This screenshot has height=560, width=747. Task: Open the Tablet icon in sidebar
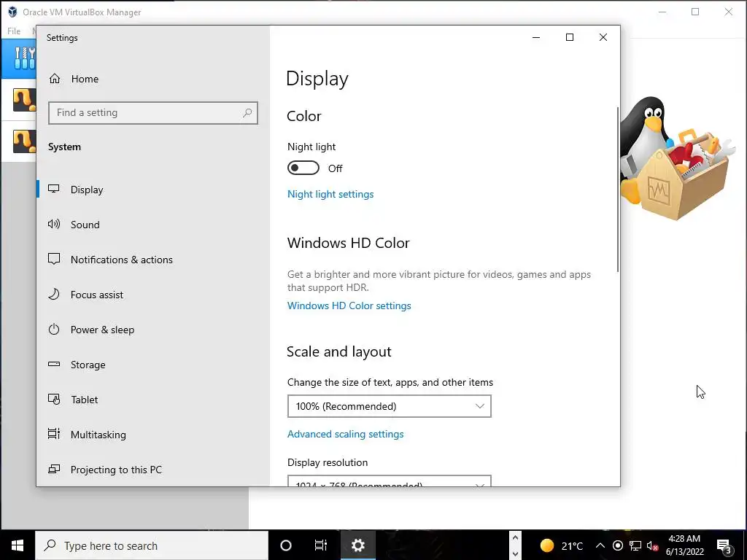click(54, 399)
